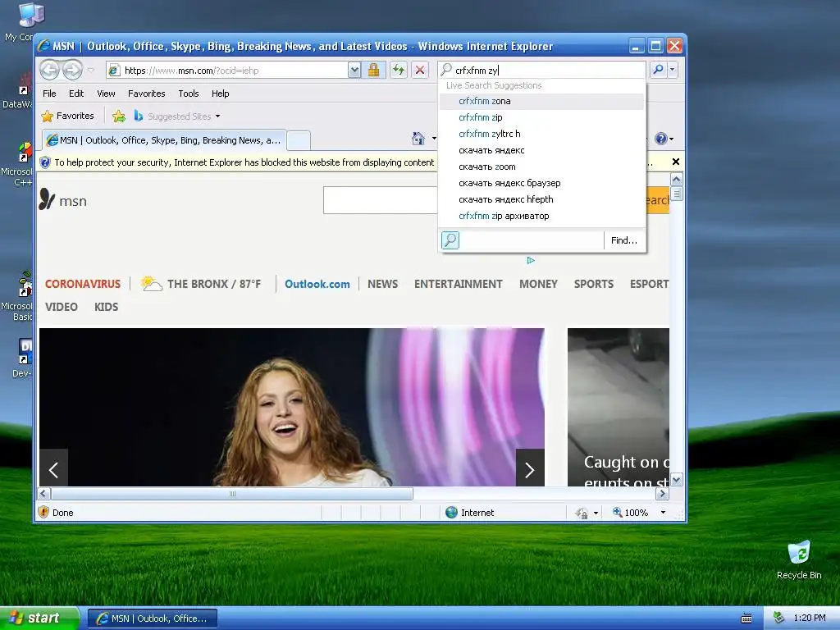Click the Add to Favorites Bar star icon
This screenshot has height=630, width=840.
point(119,116)
